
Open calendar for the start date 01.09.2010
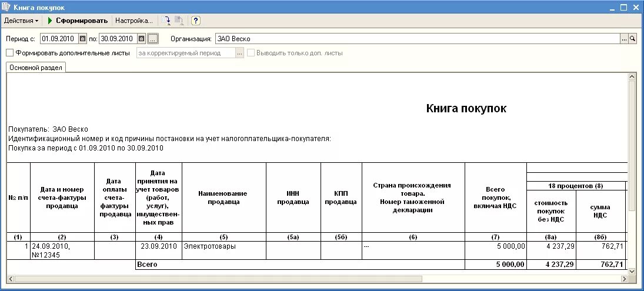[x=82, y=39]
